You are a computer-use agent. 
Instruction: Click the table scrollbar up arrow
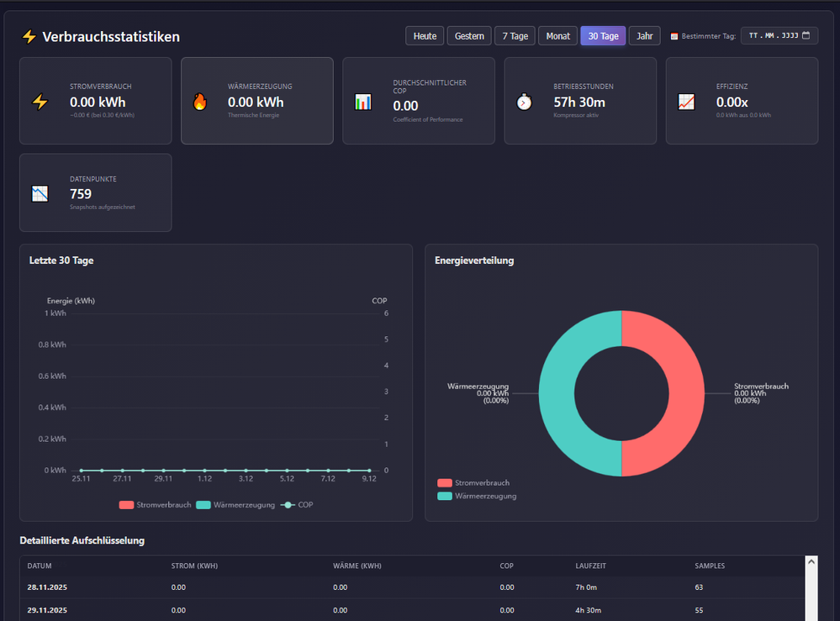[811, 561]
